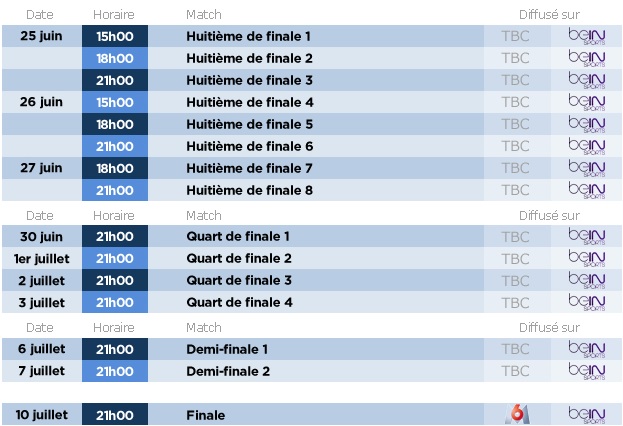Viewport: 623px width, 426px height.
Task: Click beIN Sports logo in Finale row
Action: tap(586, 415)
